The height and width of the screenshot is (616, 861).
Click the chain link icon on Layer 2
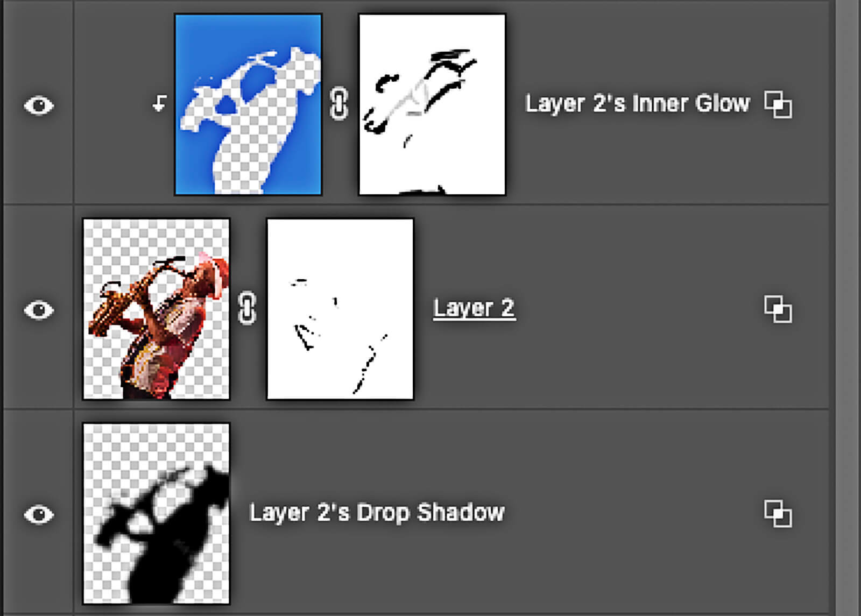point(247,308)
